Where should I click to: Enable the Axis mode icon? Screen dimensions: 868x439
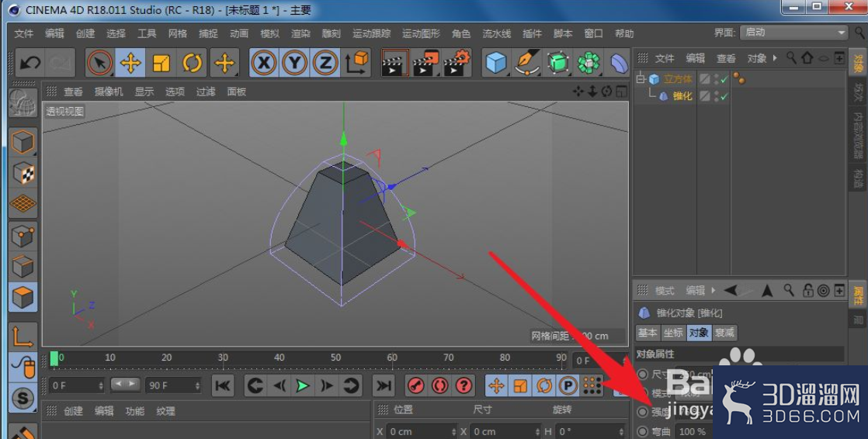(x=23, y=336)
